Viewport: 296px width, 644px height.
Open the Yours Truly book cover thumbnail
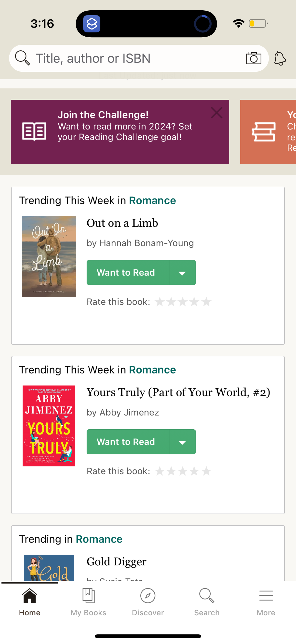[x=49, y=425]
